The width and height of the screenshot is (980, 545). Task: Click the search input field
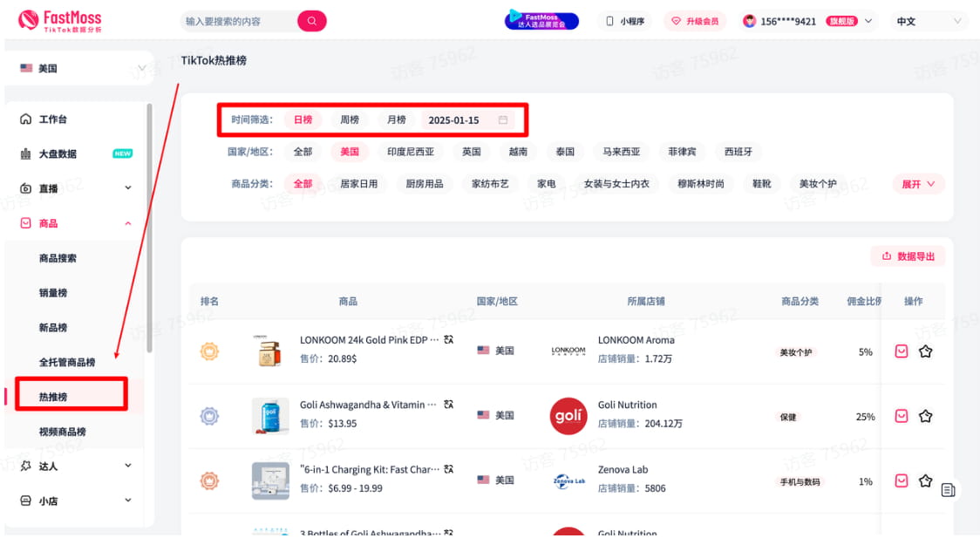237,21
